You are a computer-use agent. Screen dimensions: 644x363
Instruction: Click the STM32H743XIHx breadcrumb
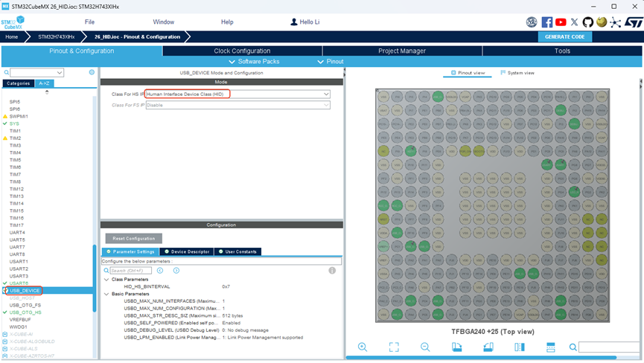pos(57,37)
